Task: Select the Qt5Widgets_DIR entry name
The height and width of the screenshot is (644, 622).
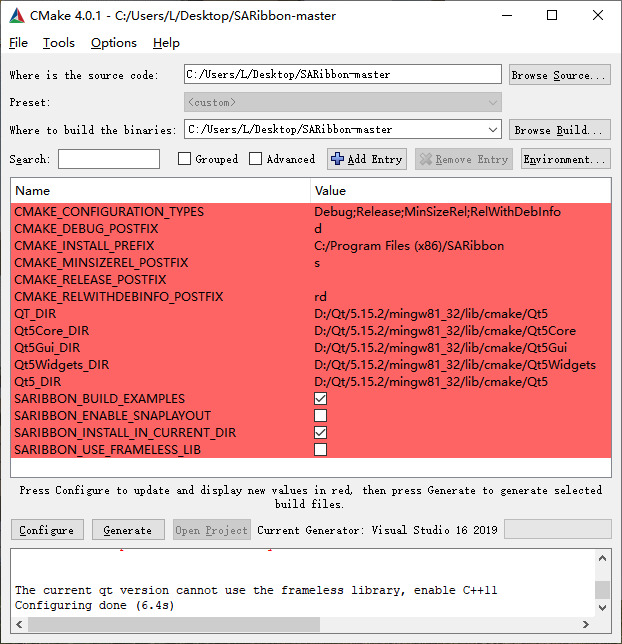Action: click(62, 365)
